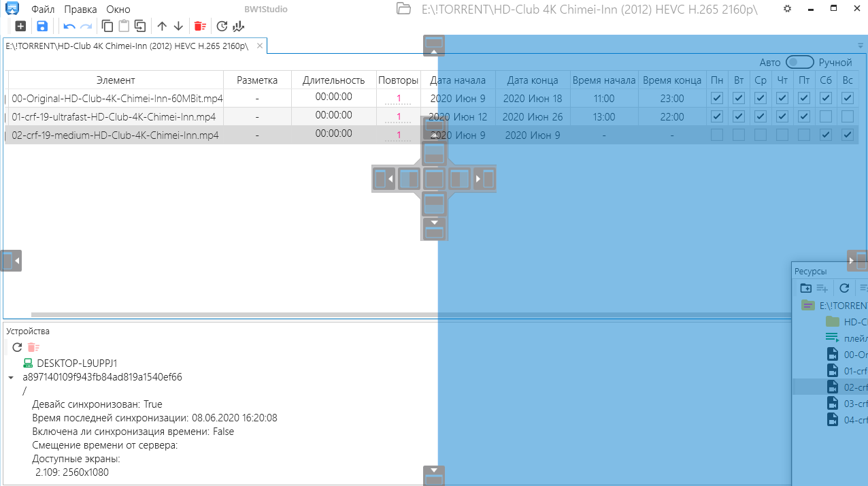Click the undo arrow in the toolbar
This screenshot has height=486, width=868.
point(69,26)
